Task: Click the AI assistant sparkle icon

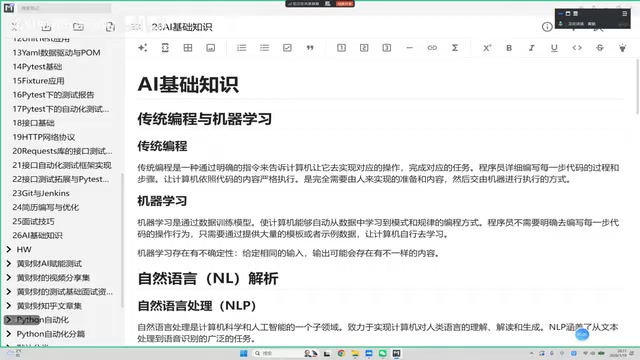Action: point(142,48)
